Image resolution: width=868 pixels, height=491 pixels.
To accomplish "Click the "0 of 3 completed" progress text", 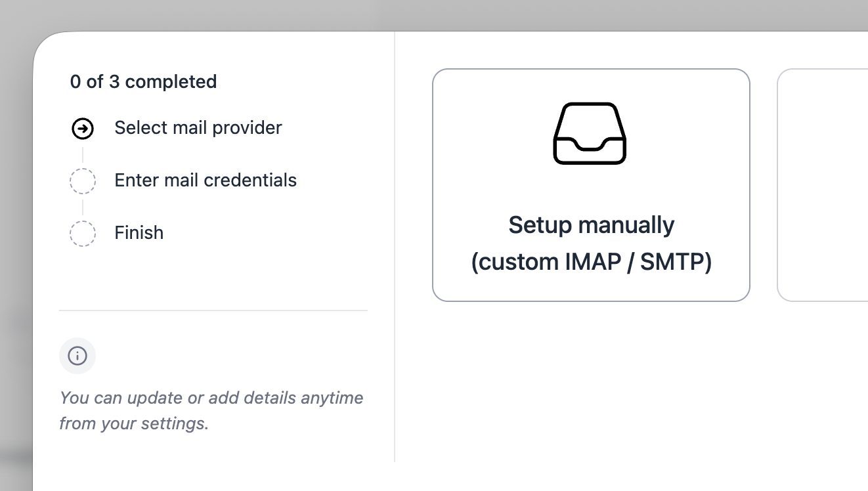I will (x=143, y=81).
